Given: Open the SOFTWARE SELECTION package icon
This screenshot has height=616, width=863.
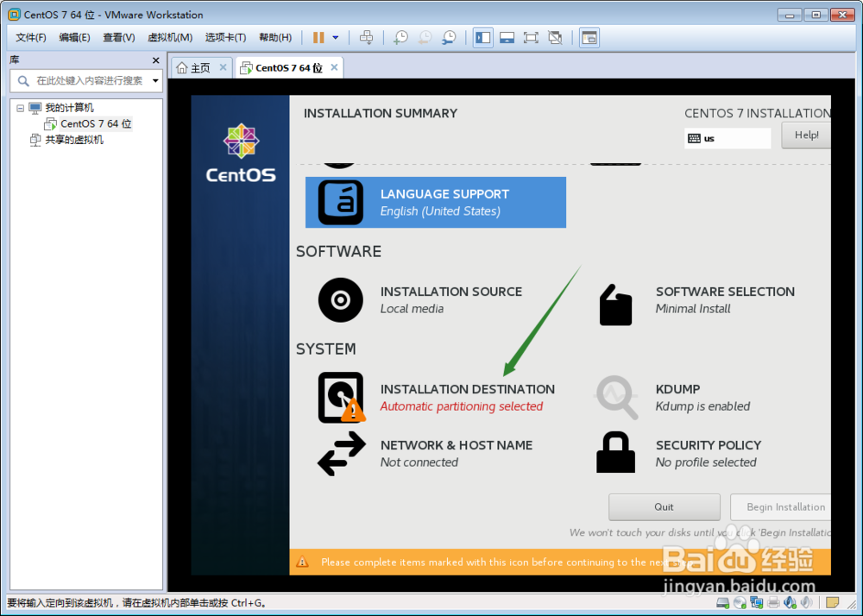Looking at the screenshot, I should click(615, 305).
